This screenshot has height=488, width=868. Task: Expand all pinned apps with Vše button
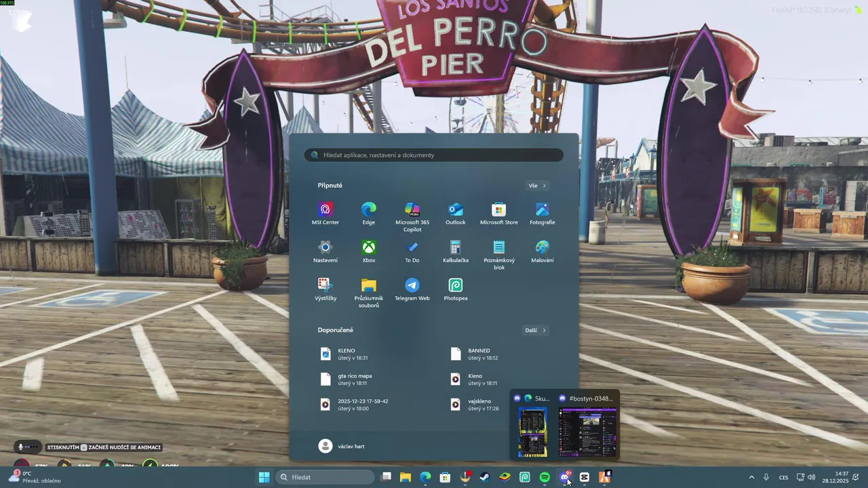pyautogui.click(x=537, y=186)
